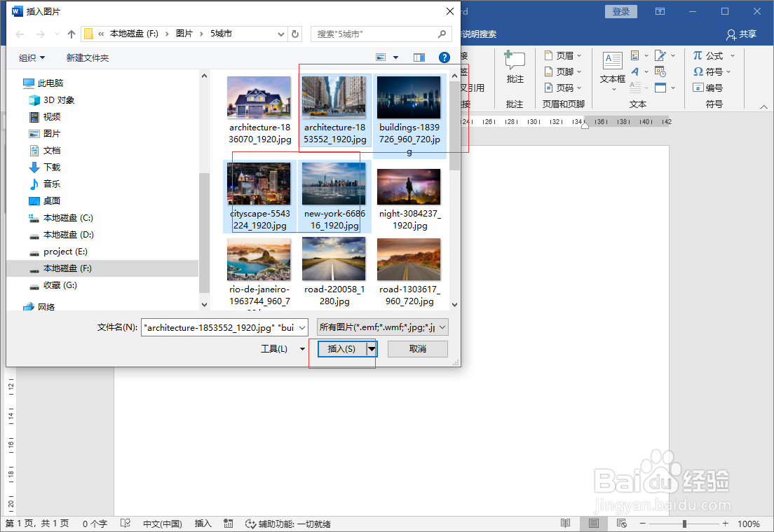Toggle the preview pane in dialog

pos(419,57)
